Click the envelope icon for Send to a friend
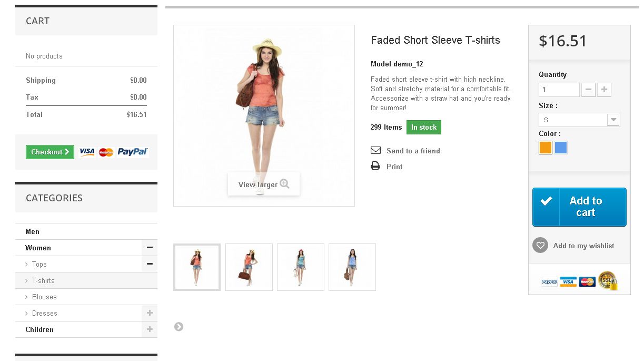Screen dimensions: 644x361 click(375, 151)
